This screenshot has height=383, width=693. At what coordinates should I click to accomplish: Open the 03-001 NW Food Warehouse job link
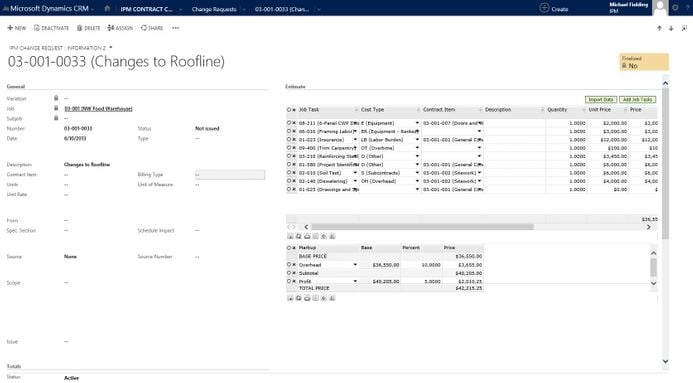[98, 109]
